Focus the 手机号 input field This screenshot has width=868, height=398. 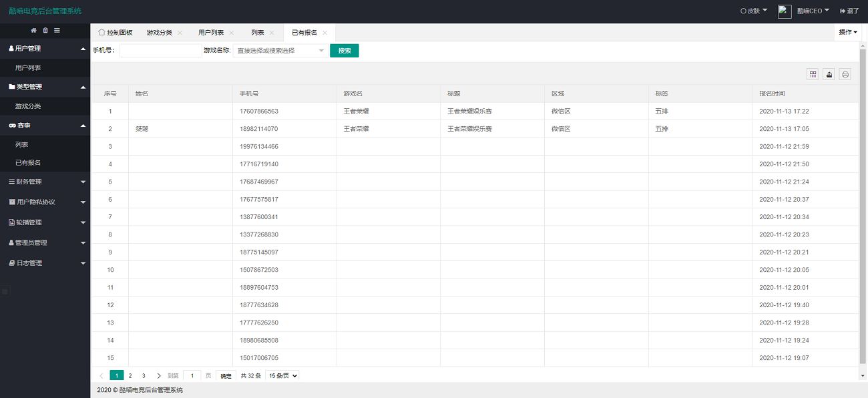click(x=160, y=51)
